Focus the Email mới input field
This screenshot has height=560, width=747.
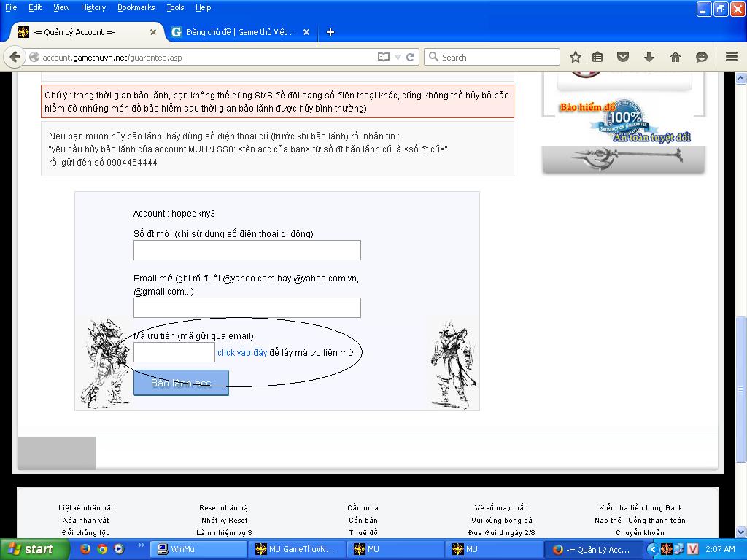click(x=247, y=308)
